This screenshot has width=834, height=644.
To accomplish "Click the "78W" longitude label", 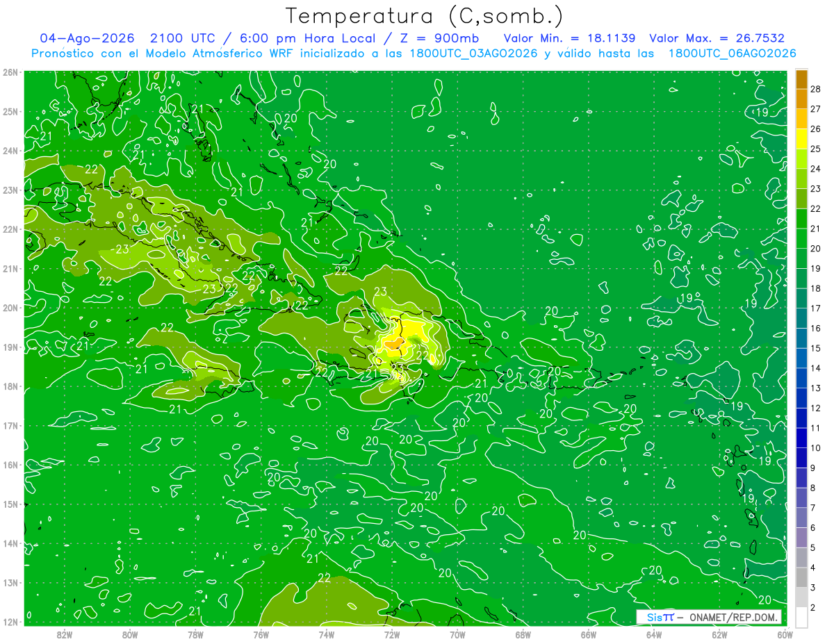I will (195, 634).
